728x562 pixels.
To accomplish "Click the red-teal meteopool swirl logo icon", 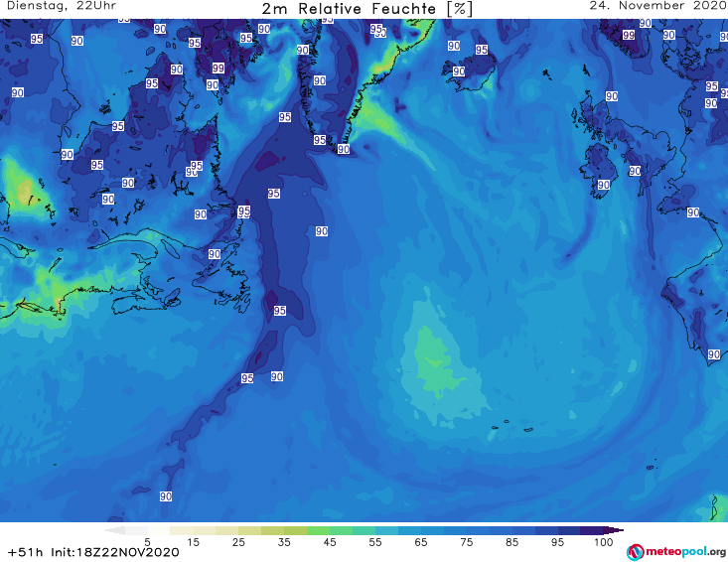I will pyautogui.click(x=635, y=553).
